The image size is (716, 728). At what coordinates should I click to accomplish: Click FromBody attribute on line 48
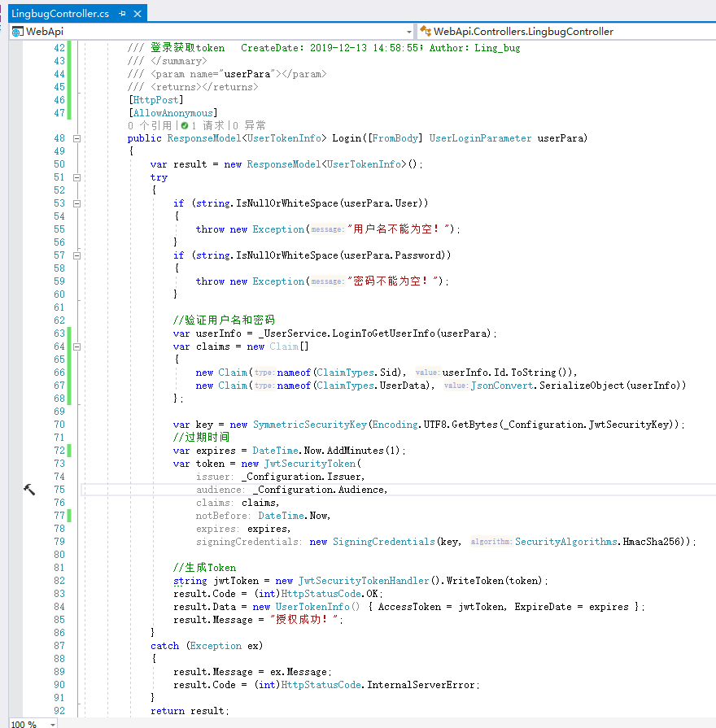point(395,138)
